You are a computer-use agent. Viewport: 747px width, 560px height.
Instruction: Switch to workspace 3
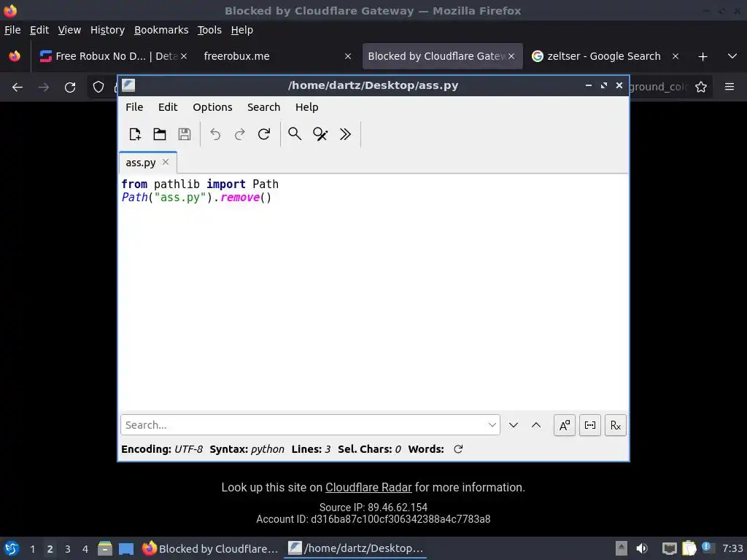pos(68,549)
